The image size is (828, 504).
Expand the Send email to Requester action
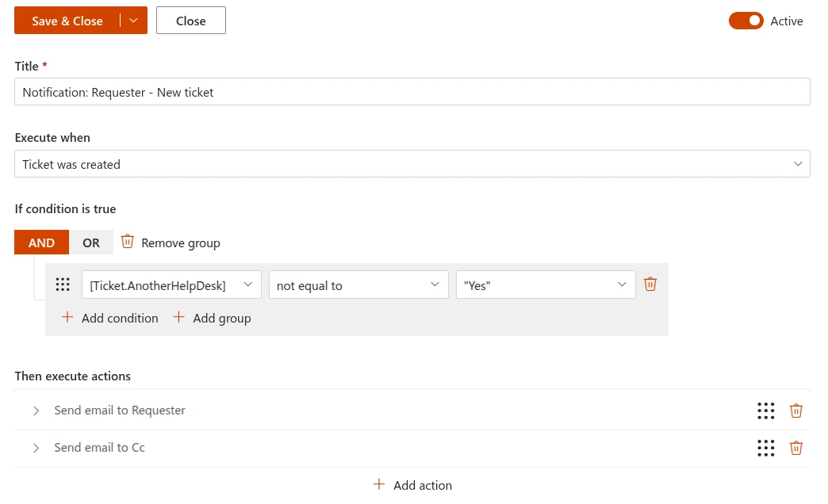point(36,410)
